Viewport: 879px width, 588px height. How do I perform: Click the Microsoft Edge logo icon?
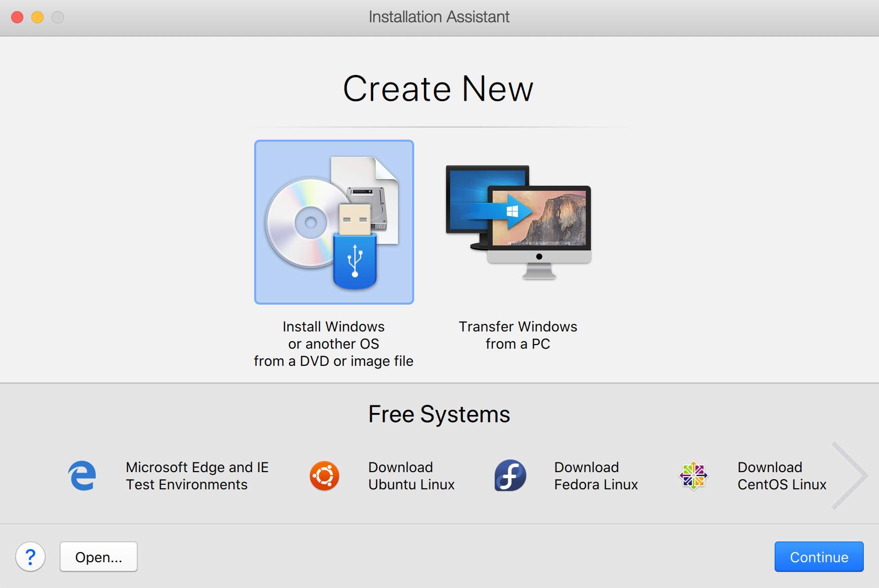point(82,476)
